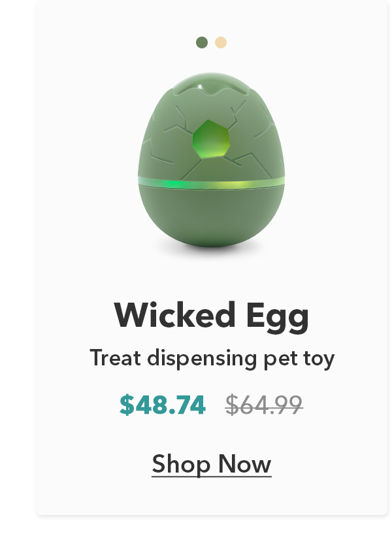
Task: Click the Treat dispensing pet toy subtitle
Action: [212, 358]
